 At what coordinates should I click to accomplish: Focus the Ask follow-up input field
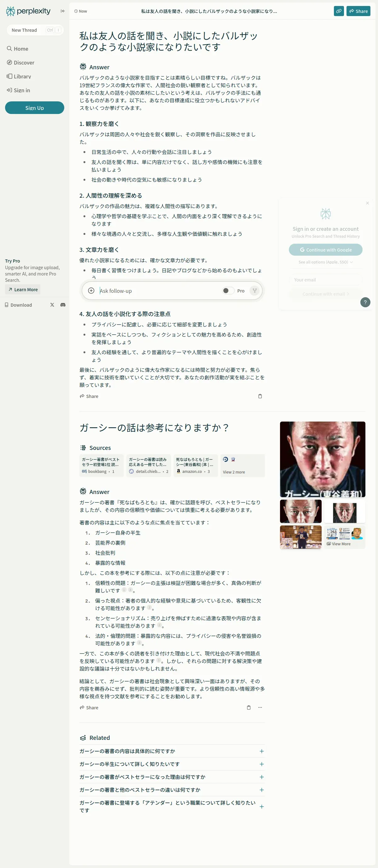158,291
